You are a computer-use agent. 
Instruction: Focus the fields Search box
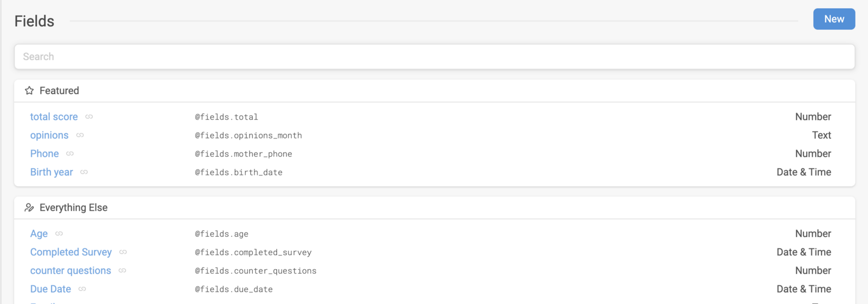pos(435,56)
